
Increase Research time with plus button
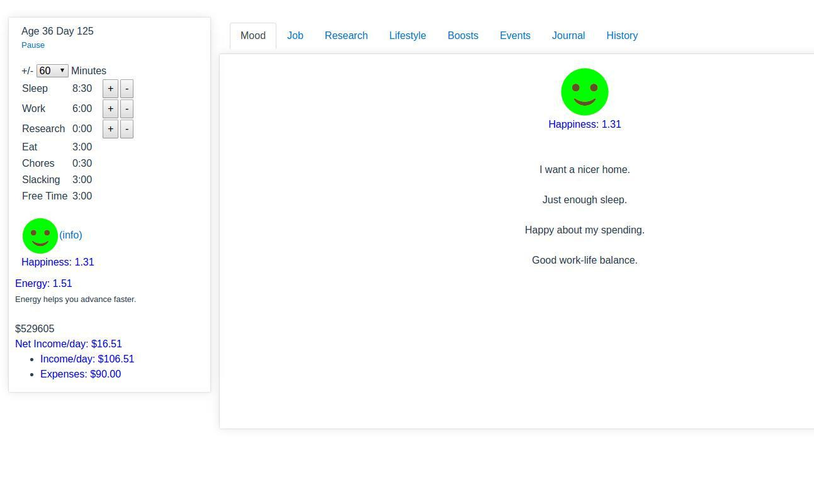[x=110, y=129]
